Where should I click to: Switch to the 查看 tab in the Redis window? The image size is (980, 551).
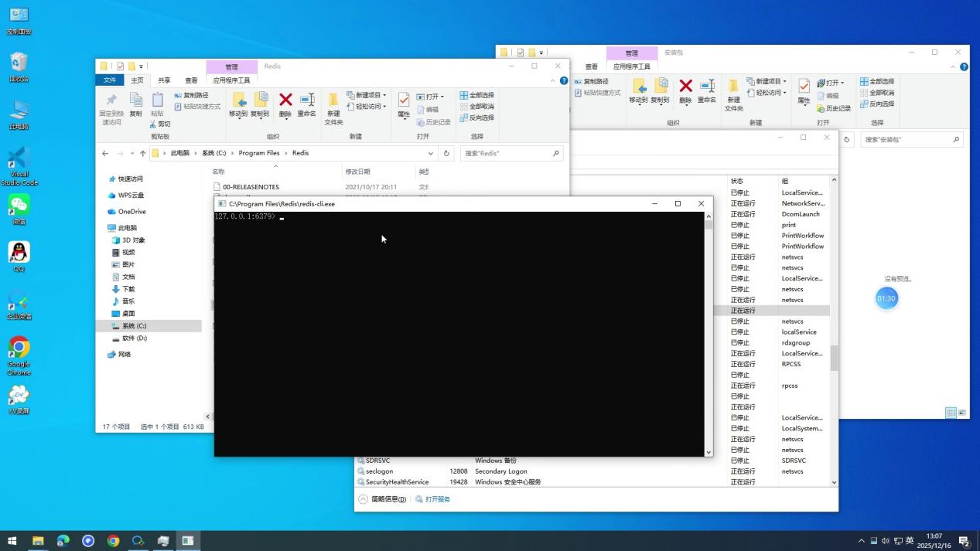coord(191,80)
